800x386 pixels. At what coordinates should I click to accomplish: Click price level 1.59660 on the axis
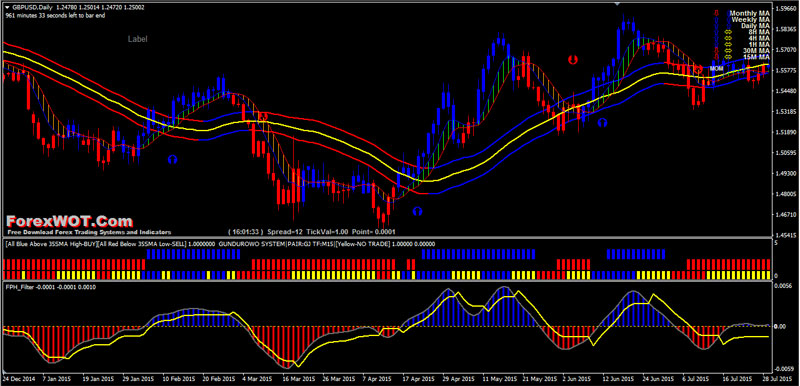coord(786,8)
